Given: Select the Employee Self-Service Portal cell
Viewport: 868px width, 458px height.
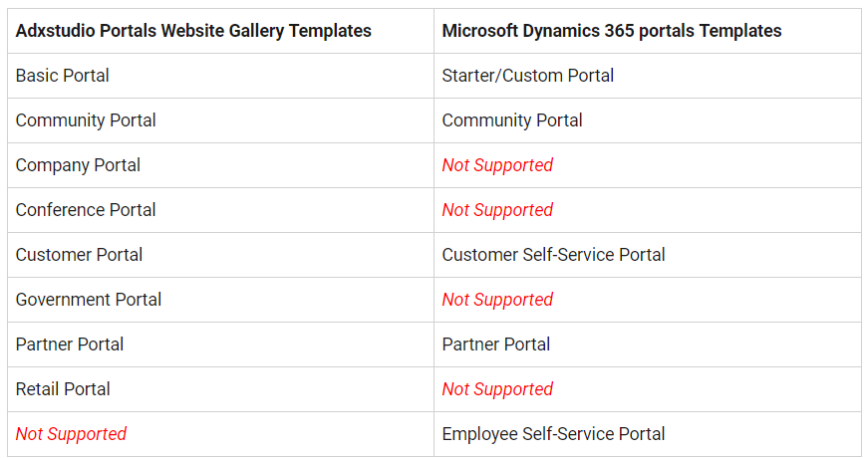Looking at the screenshot, I should coord(553,434).
